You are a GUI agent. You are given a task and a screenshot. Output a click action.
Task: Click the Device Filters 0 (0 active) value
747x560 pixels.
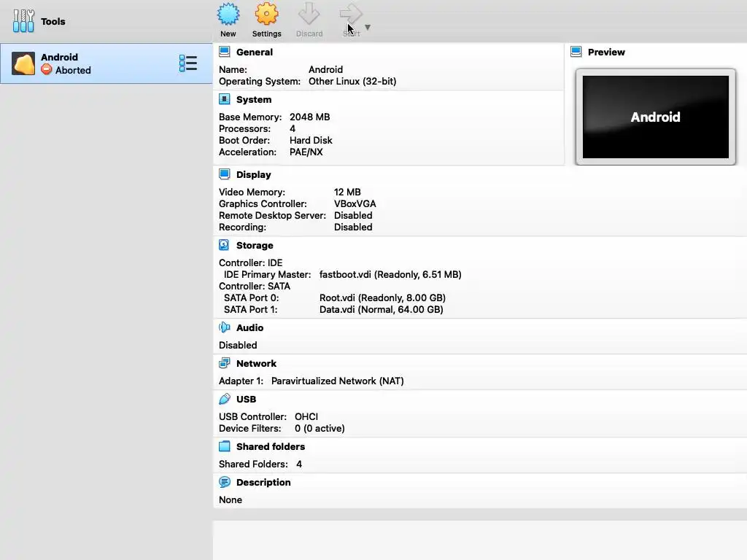pyautogui.click(x=320, y=429)
